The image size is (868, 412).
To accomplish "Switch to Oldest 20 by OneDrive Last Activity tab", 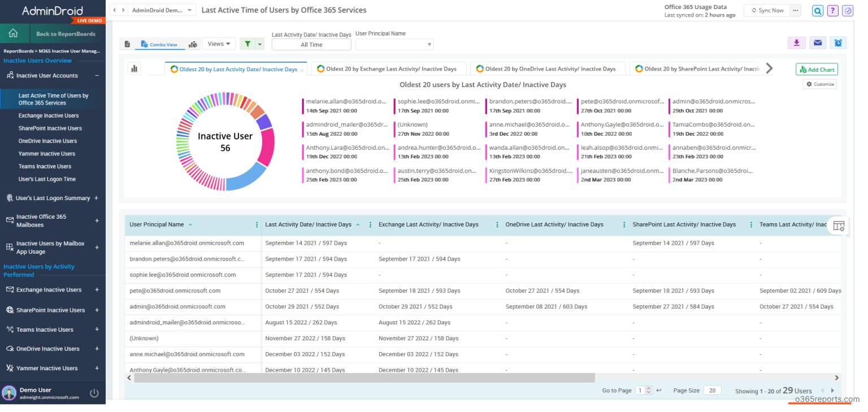I will [x=547, y=68].
